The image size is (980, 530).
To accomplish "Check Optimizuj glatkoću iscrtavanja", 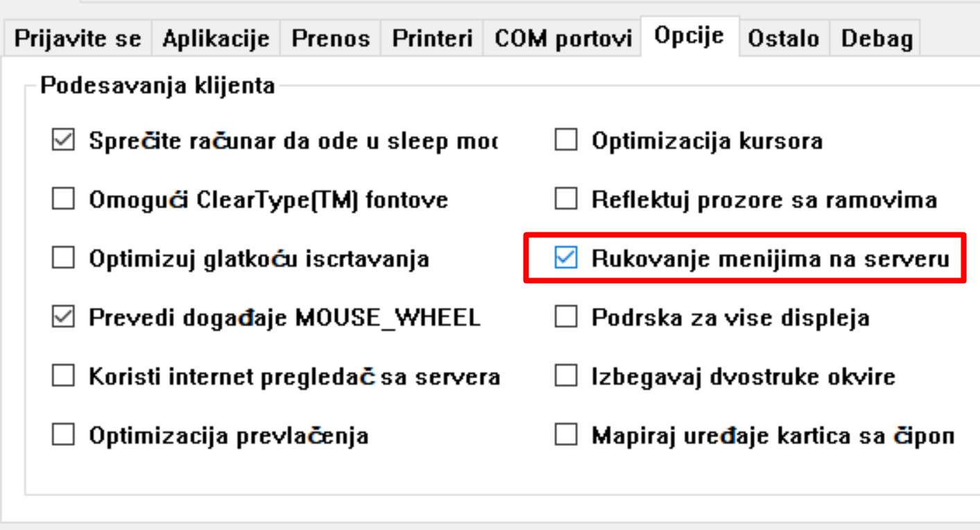I will coord(63,259).
